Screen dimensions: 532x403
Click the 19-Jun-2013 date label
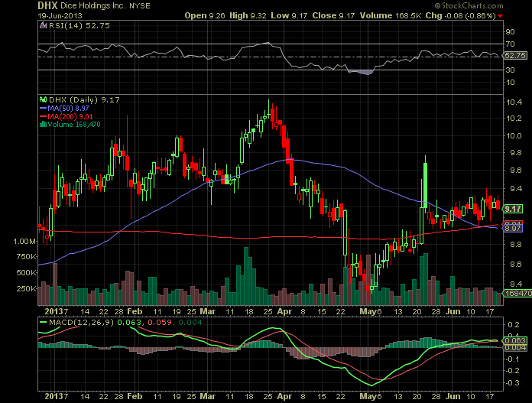click(x=60, y=15)
